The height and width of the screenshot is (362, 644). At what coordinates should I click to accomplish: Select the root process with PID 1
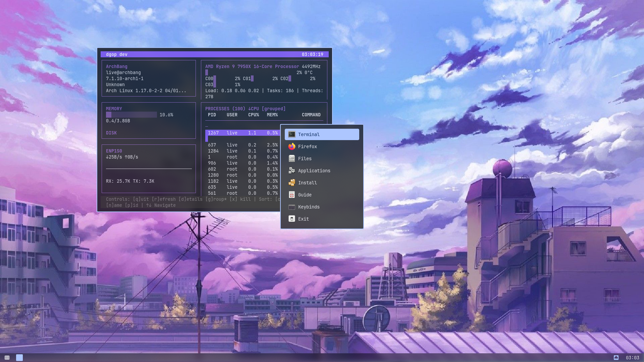click(x=243, y=157)
